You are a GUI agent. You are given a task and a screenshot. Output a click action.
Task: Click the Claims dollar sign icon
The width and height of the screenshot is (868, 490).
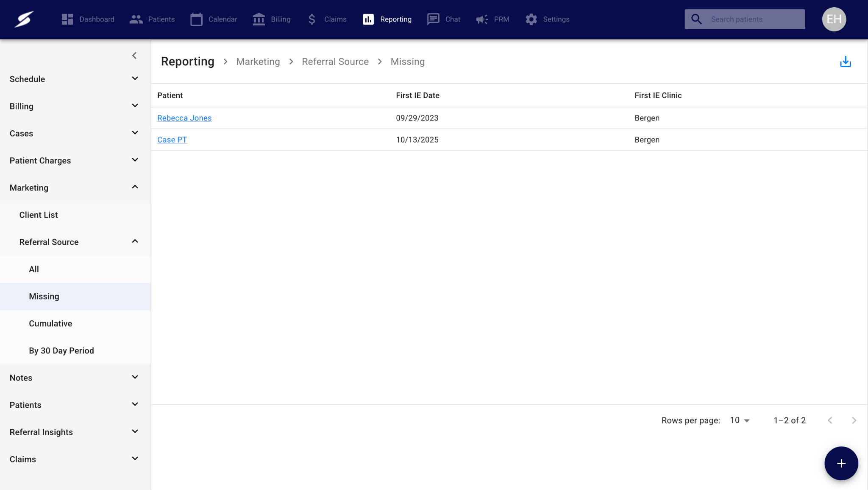tap(312, 19)
